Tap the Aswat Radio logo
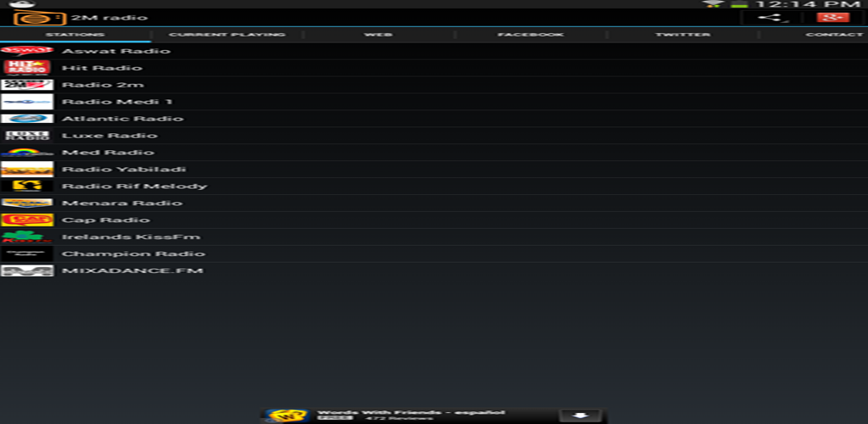The image size is (868, 424). coord(27,51)
